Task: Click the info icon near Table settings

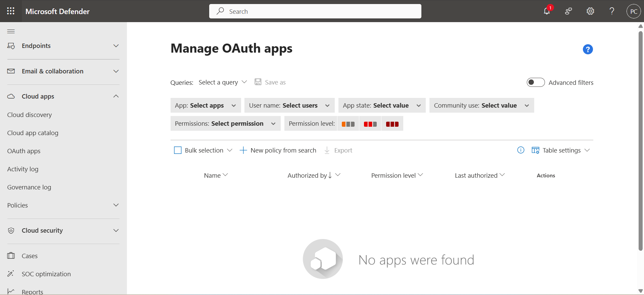Action: point(521,150)
